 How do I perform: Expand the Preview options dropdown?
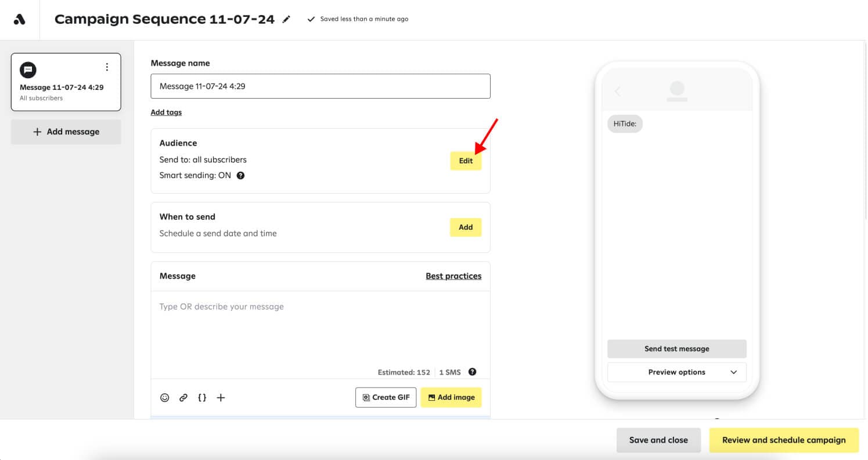[x=676, y=372]
